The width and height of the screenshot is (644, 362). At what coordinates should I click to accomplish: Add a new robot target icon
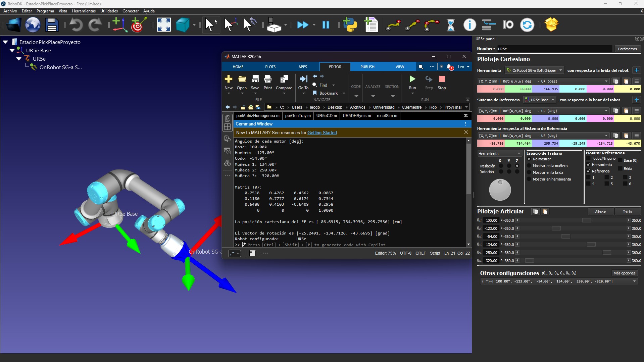tap(138, 25)
